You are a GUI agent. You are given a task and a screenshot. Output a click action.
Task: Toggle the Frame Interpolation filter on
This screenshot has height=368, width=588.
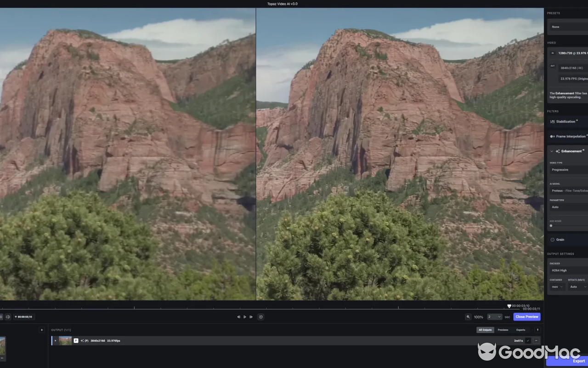(552, 136)
